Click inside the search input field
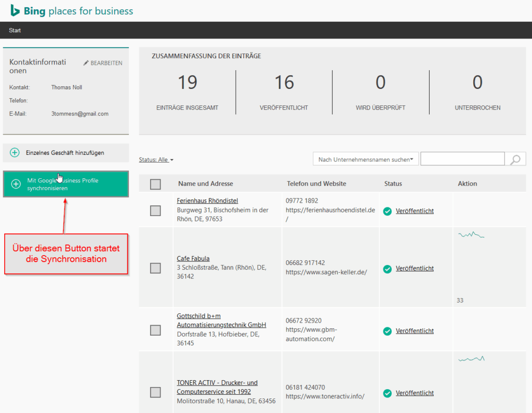 462,158
